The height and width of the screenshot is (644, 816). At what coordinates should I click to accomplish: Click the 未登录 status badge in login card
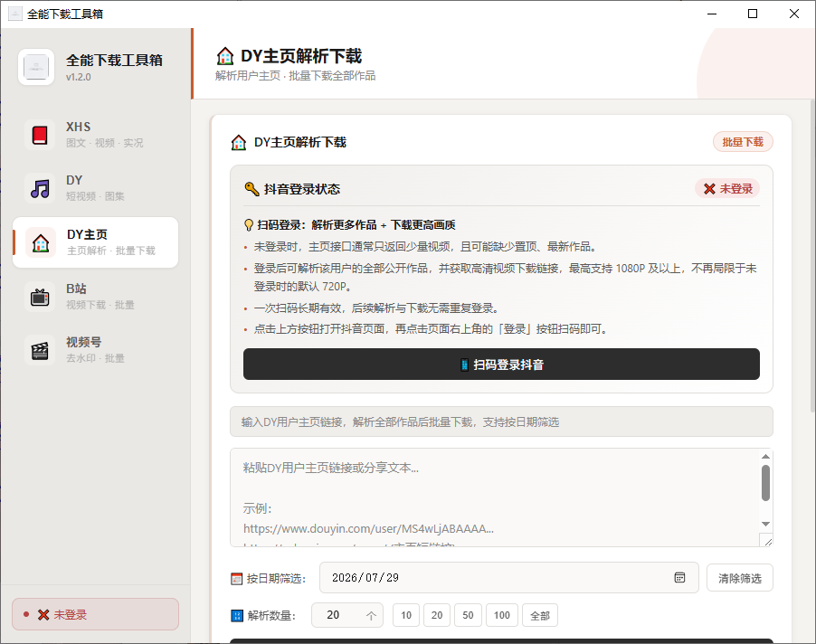(x=727, y=189)
